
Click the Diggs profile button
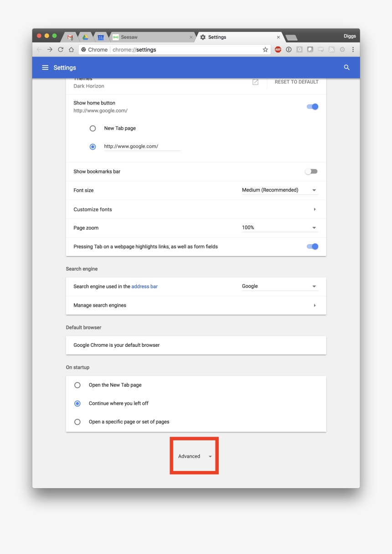(x=350, y=36)
